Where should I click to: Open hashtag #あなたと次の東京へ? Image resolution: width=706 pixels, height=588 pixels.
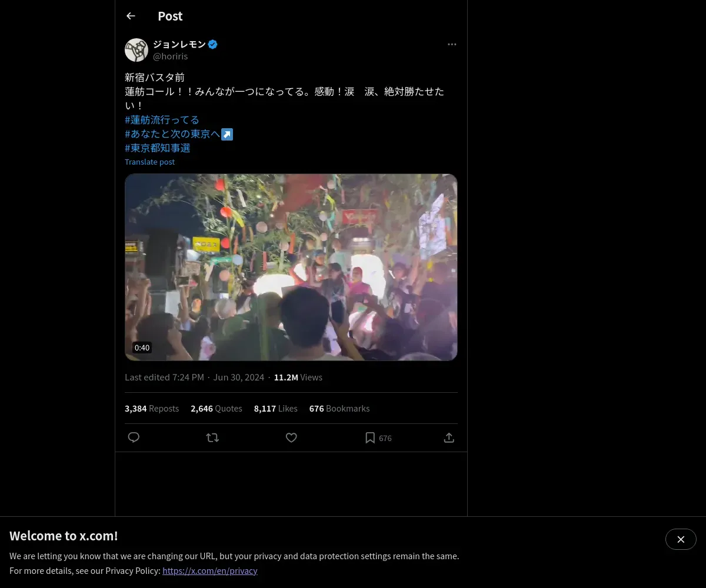[179, 134]
